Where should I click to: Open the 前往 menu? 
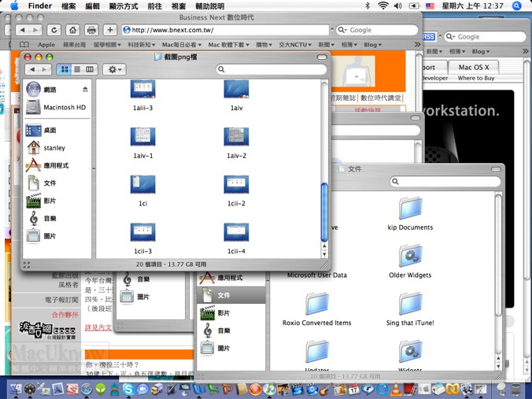155,6
